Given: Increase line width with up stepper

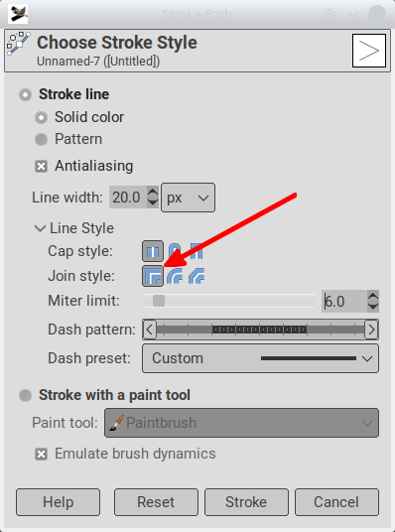Looking at the screenshot, I should point(153,193).
